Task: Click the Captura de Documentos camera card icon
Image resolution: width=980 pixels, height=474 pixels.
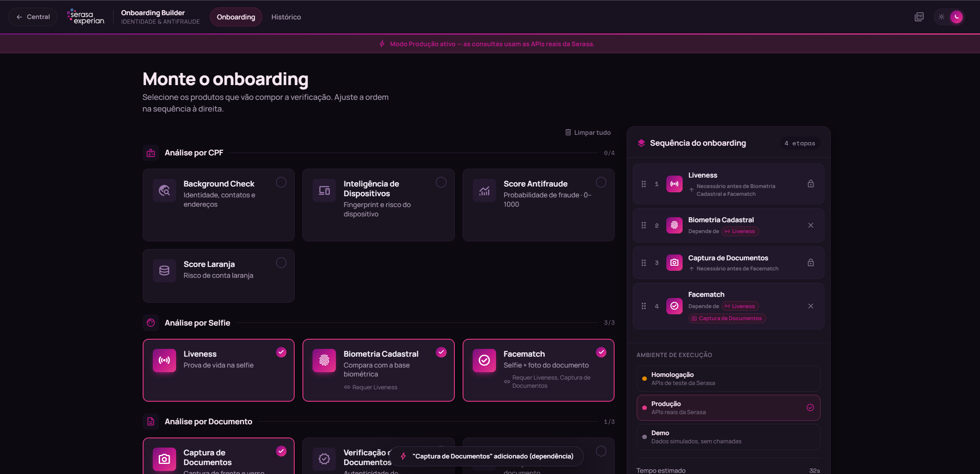Action: [x=164, y=459]
